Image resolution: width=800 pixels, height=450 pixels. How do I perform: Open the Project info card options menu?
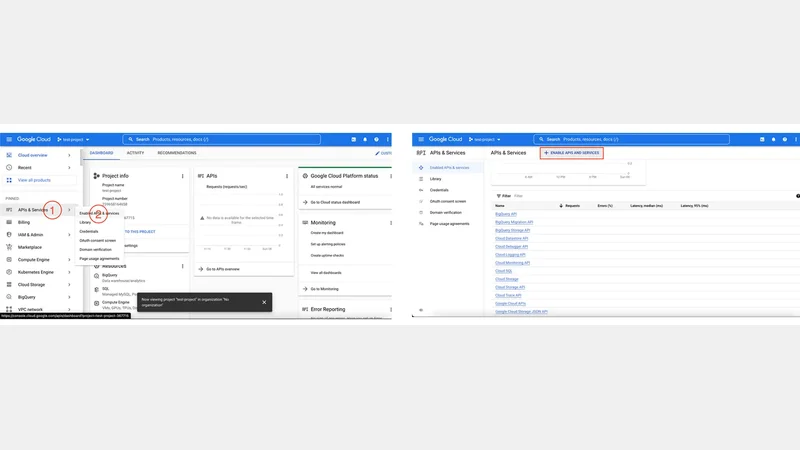[x=183, y=176]
